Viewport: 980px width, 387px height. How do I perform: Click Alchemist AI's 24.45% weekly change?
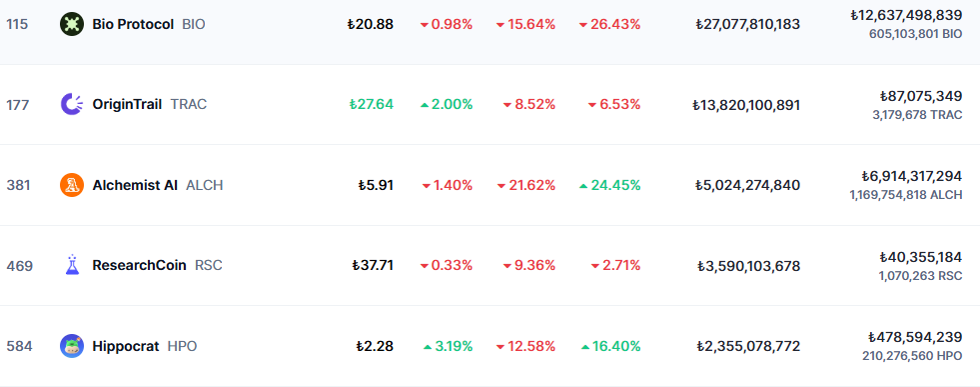coord(610,185)
